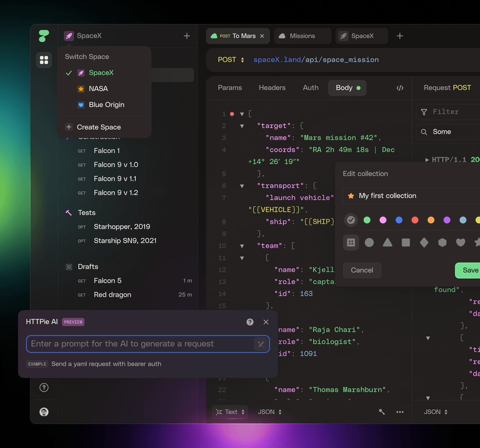Pick the pink color swatch
Image resolution: width=480 pixels, height=448 pixels.
tap(383, 220)
